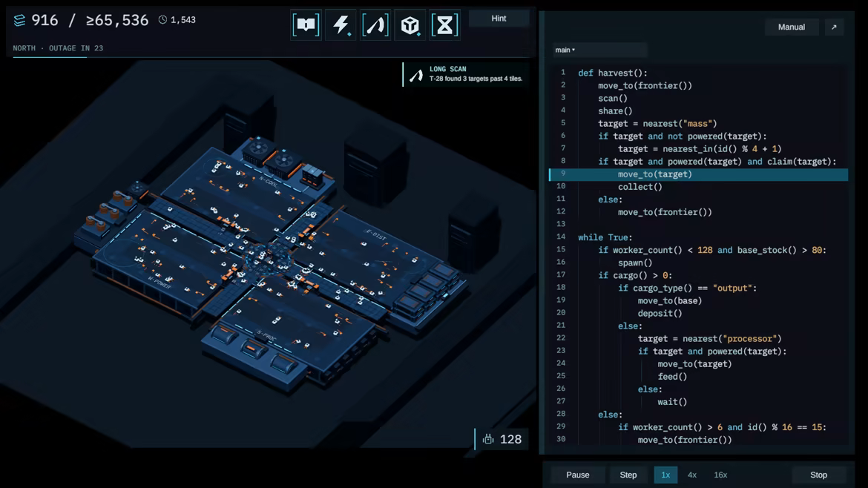The image size is (868, 488).
Task: Click line 23 'if target and powered(target):'
Action: coord(712,352)
